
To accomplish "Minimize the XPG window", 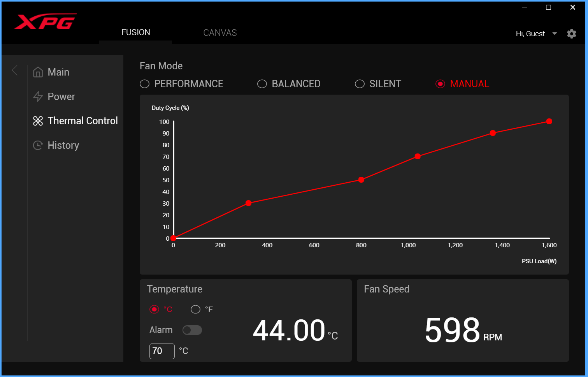I will pos(524,7).
